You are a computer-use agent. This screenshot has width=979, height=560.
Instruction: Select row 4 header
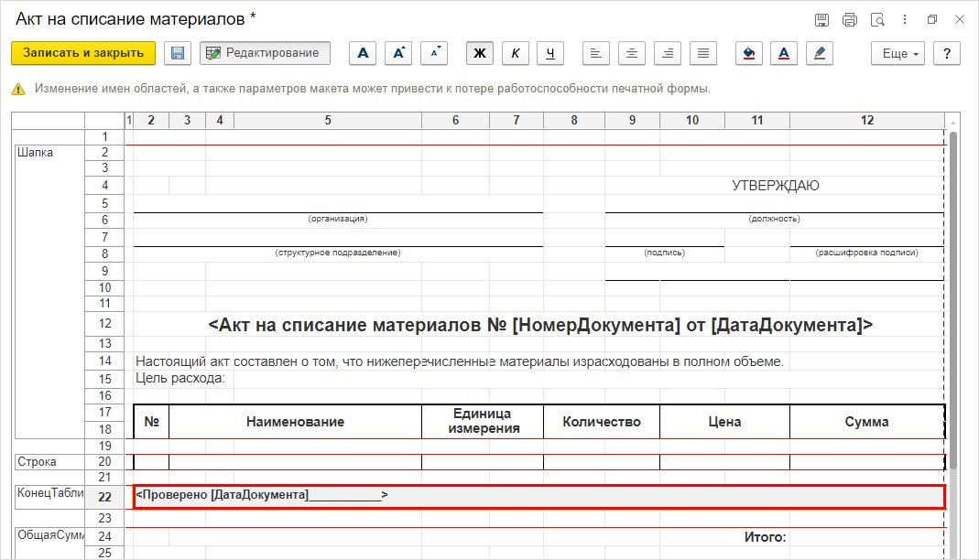(104, 185)
